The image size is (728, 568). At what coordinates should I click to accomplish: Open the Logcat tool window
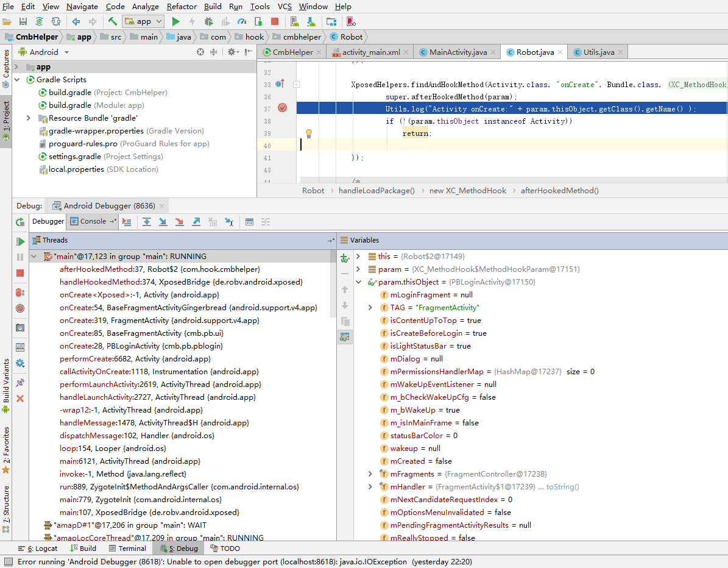[38, 548]
